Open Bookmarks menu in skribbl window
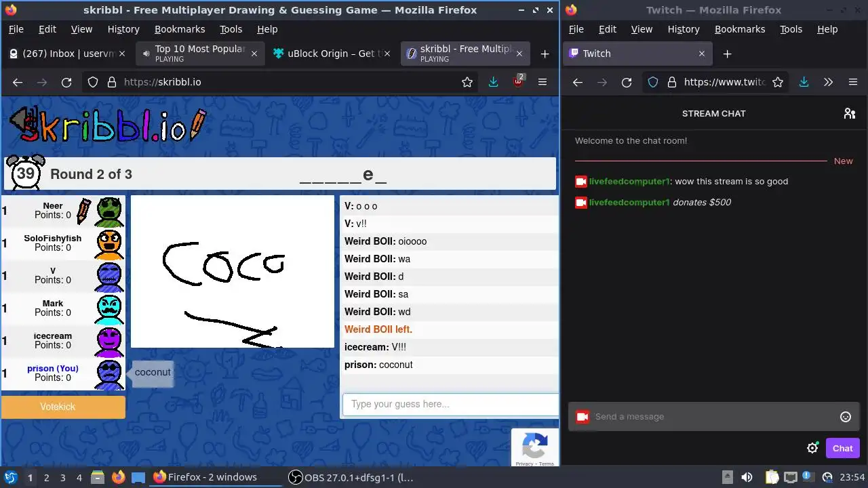The height and width of the screenshot is (488, 868). point(180,29)
